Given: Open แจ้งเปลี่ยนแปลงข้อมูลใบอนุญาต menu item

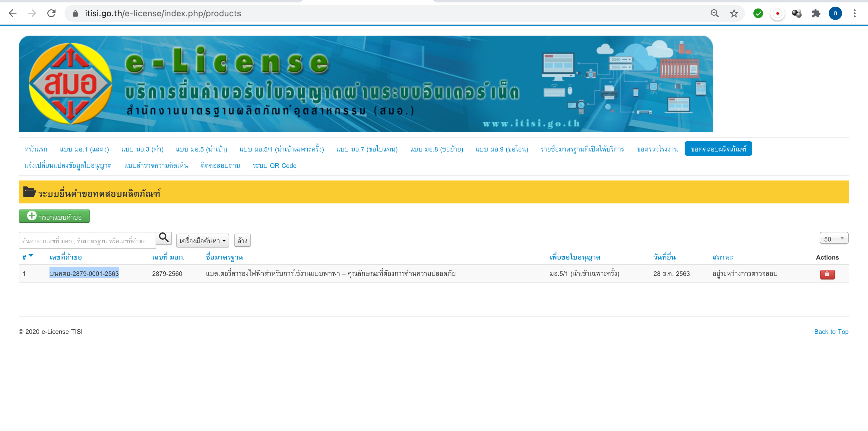Looking at the screenshot, I should point(68,166).
